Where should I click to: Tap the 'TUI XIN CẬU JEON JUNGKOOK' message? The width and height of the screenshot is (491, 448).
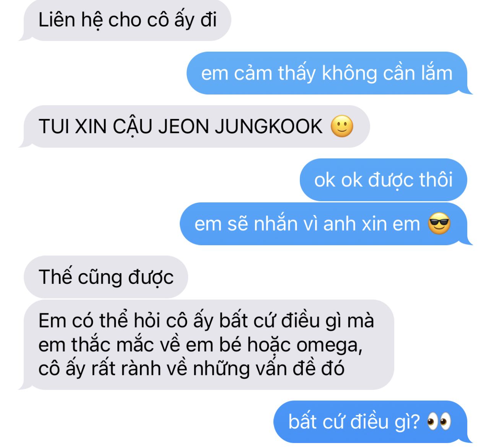point(195,127)
